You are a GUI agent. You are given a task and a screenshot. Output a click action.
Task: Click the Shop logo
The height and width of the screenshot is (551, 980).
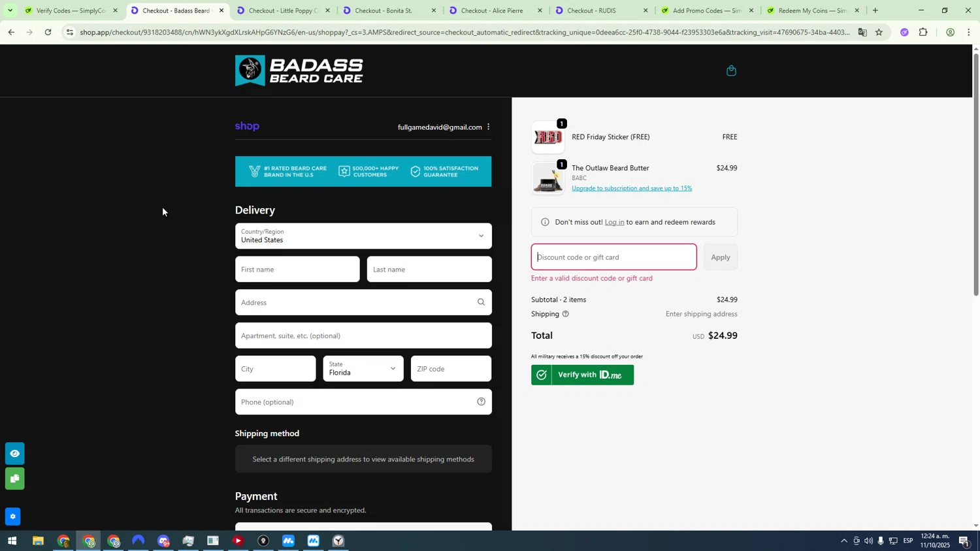247,127
